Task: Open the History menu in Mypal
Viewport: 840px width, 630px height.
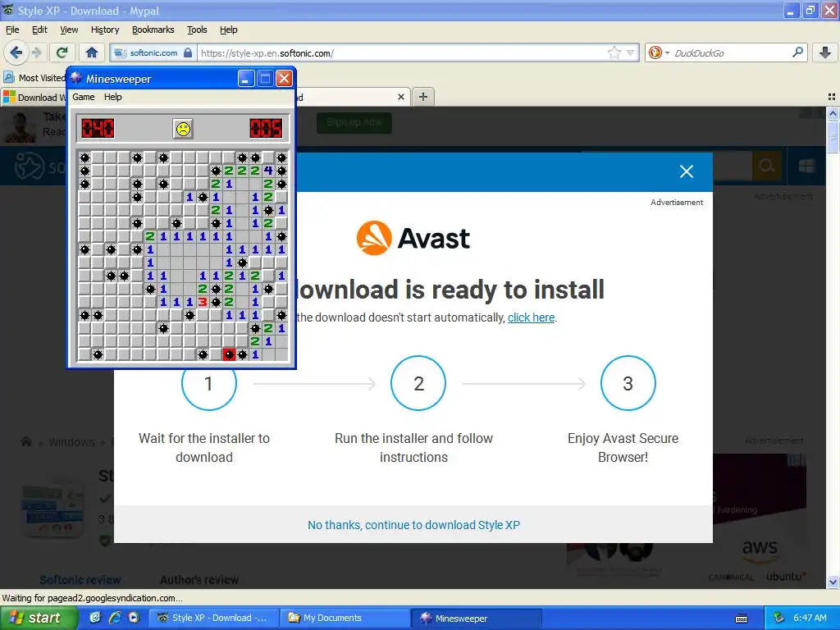Action: (104, 30)
